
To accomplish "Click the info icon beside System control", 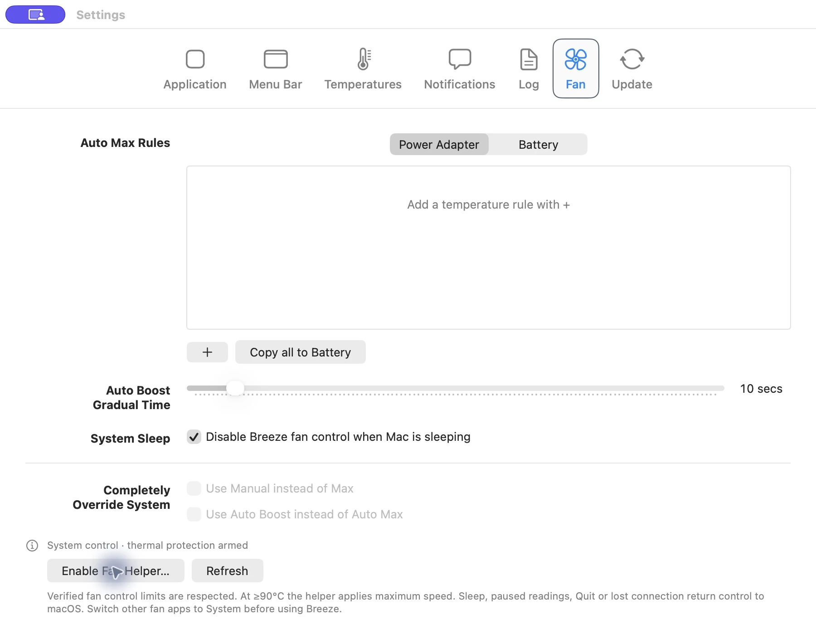I will coord(32,545).
